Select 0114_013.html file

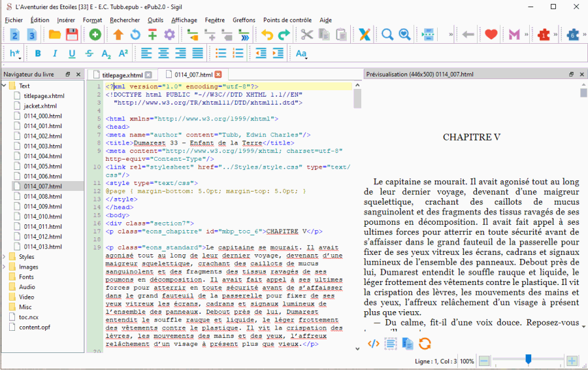42,246
